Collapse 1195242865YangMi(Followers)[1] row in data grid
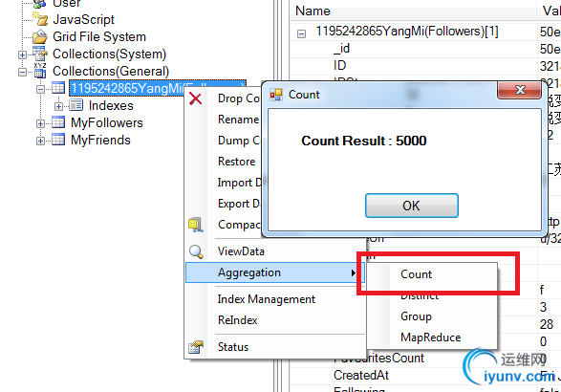The width and height of the screenshot is (561, 392). coord(302,34)
